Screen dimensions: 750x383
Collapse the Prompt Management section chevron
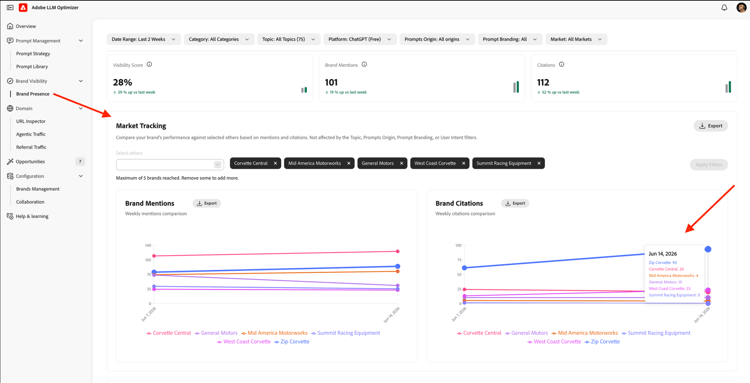(x=81, y=41)
